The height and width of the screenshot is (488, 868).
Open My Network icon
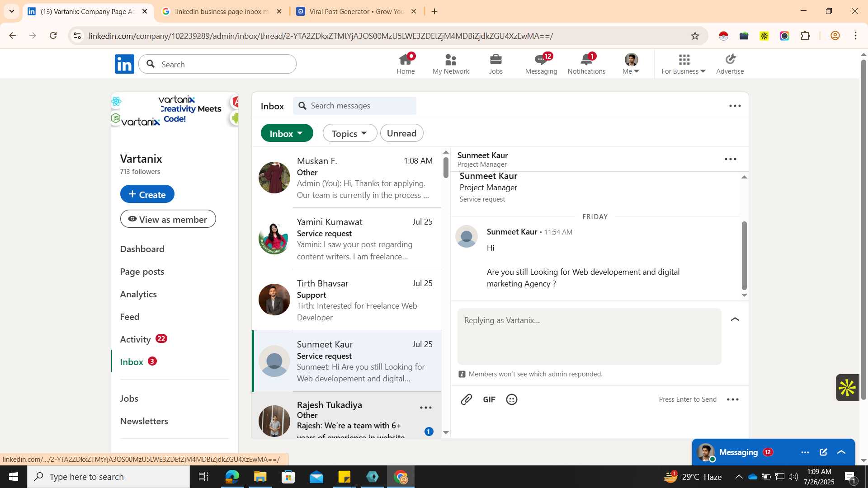coord(451,60)
